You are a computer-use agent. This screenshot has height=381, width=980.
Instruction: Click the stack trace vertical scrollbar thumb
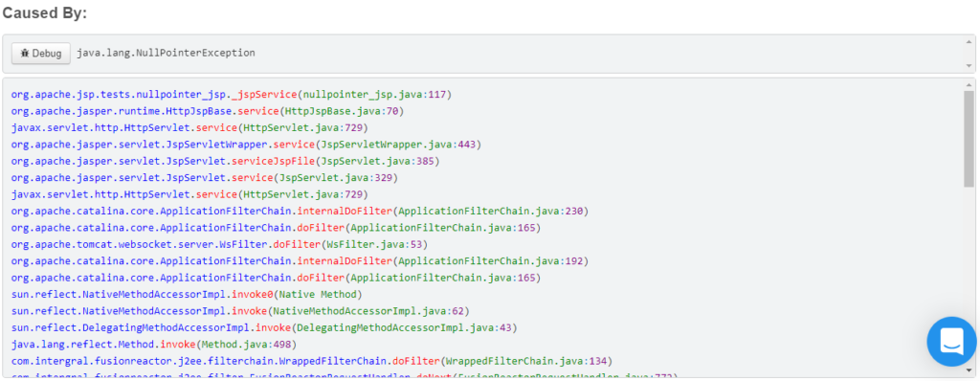[x=969, y=138]
